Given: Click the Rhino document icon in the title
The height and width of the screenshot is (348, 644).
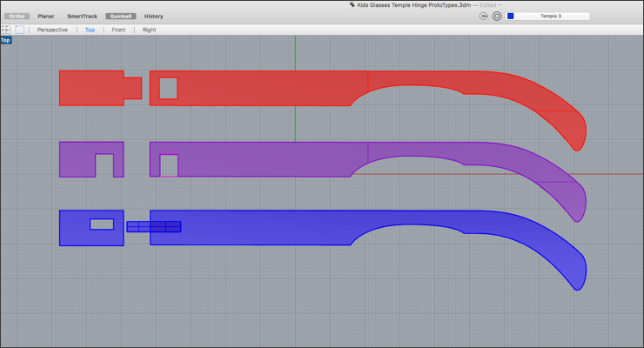Looking at the screenshot, I should [x=352, y=5].
